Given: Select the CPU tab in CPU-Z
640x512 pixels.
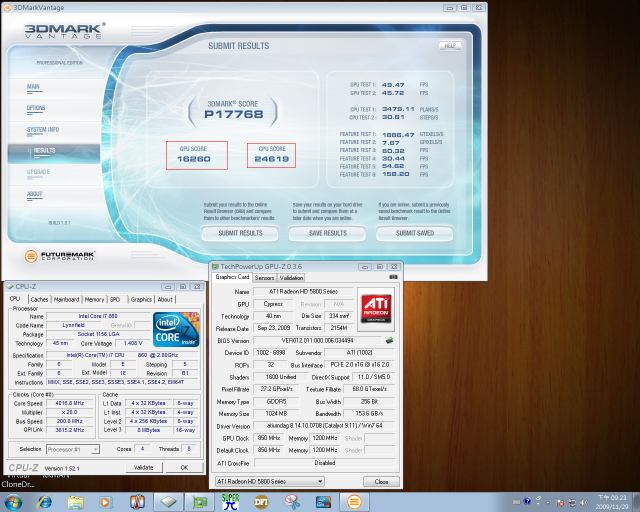Looking at the screenshot, I should (x=16, y=299).
